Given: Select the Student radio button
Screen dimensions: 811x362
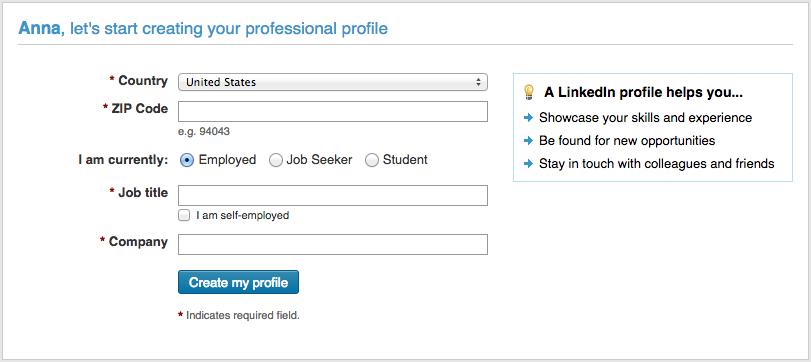Looking at the screenshot, I should (x=372, y=160).
